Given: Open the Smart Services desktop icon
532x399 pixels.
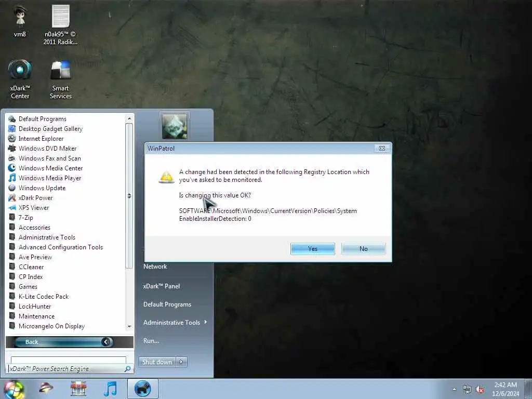Looking at the screenshot, I should click(x=60, y=79).
